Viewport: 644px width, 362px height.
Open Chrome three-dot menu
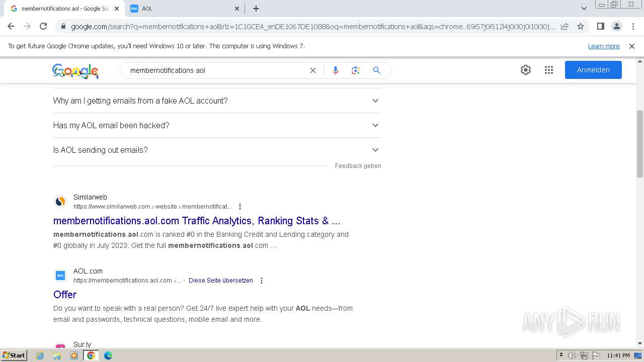(x=633, y=26)
